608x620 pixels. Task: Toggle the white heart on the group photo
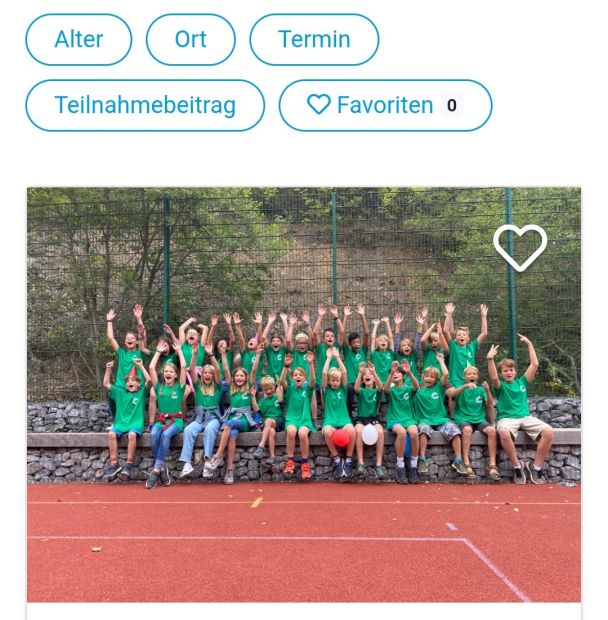click(520, 248)
